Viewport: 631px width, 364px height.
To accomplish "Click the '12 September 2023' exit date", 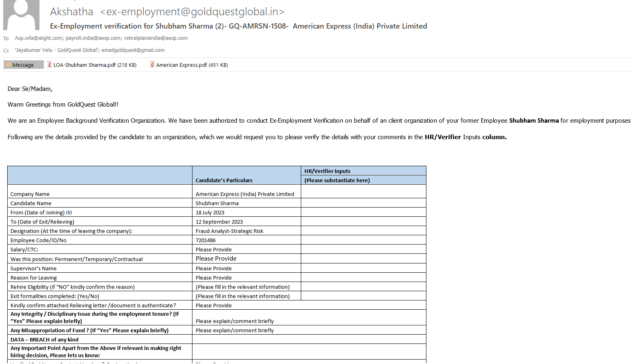I will pos(219,222).
